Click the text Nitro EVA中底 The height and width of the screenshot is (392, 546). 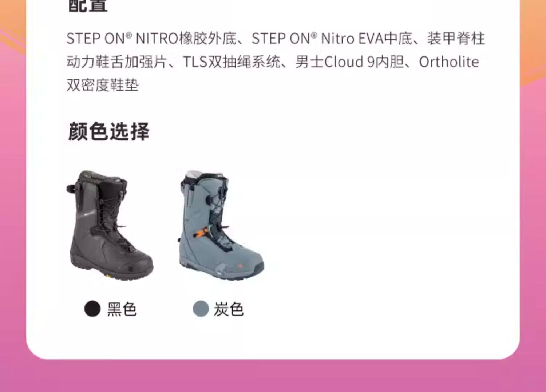pyautogui.click(x=367, y=39)
